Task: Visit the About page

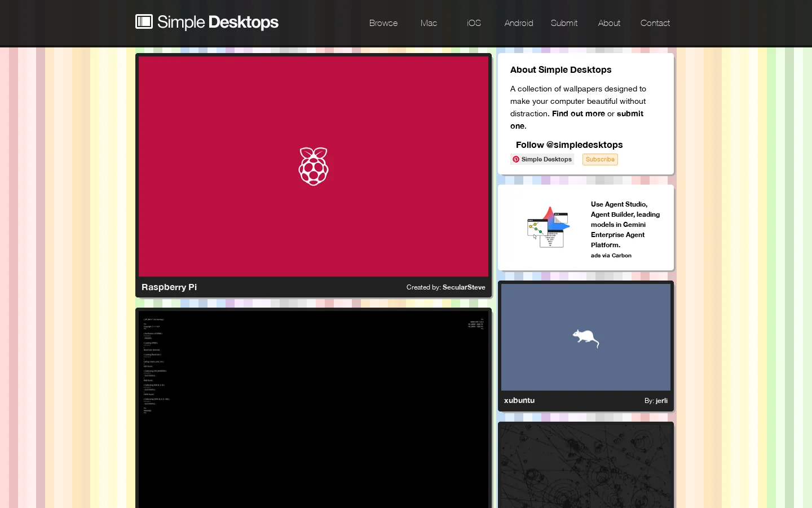Action: tap(609, 23)
